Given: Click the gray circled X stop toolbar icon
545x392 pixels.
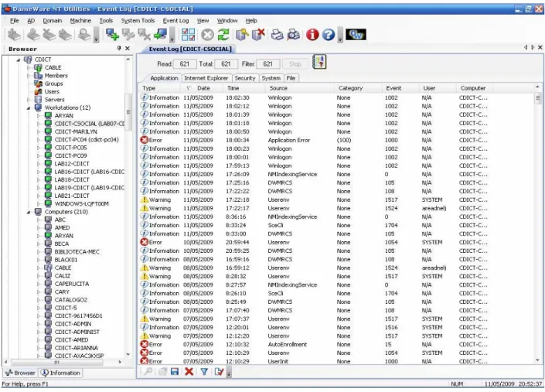Looking at the screenshot, I should click(x=207, y=35).
